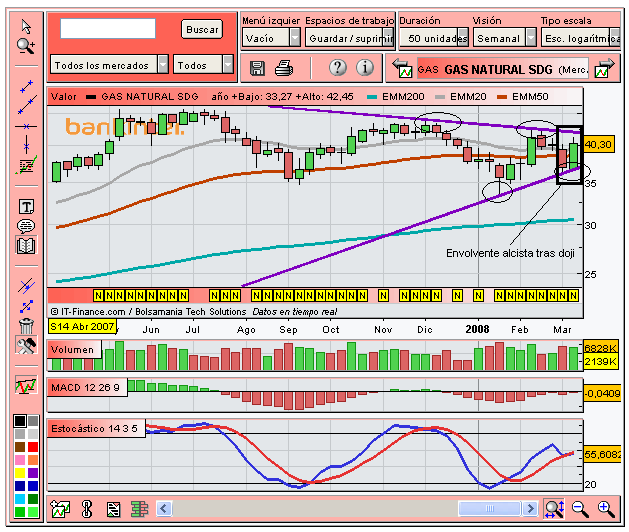Select the vertical line drawing tool
Viewport: 629px width, 532px height.
26,144
